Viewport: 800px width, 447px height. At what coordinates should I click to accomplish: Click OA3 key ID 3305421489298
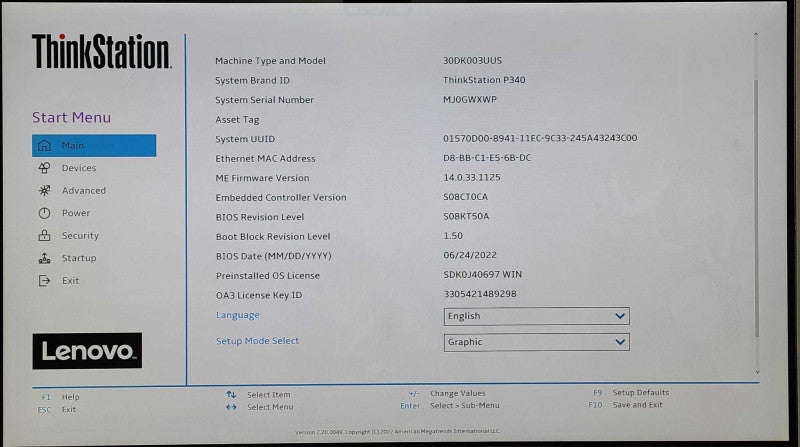click(x=480, y=293)
